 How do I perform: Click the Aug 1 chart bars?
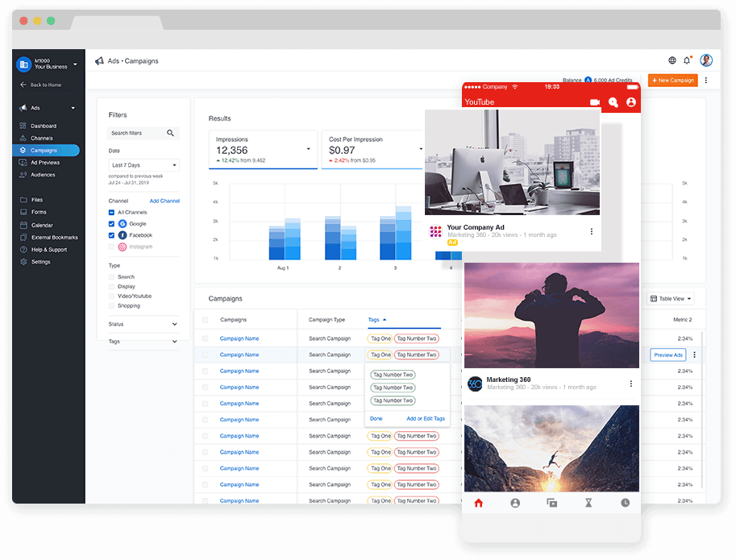[285, 239]
